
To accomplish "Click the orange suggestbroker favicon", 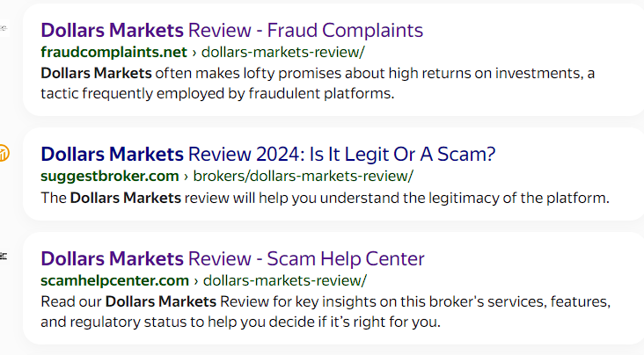I will click(x=4, y=153).
